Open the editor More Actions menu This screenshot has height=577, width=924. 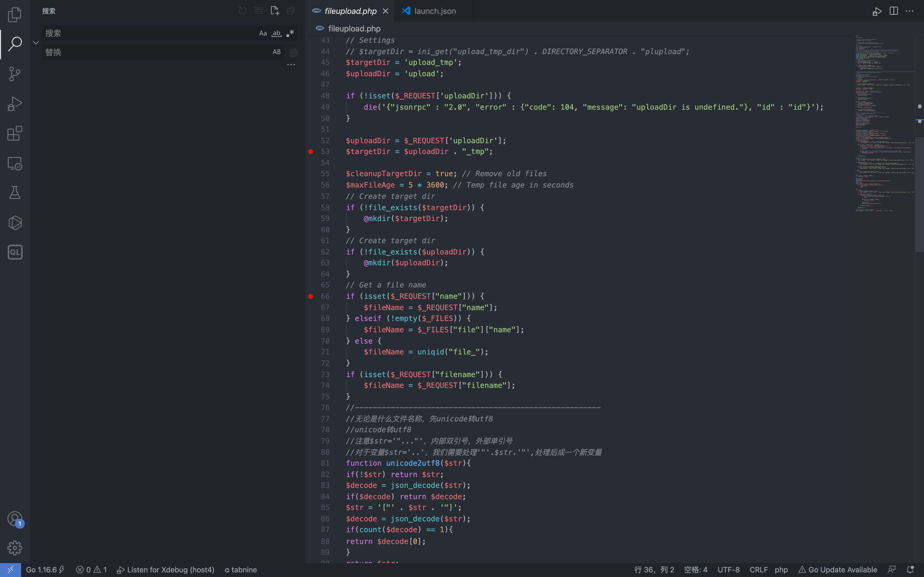910,11
